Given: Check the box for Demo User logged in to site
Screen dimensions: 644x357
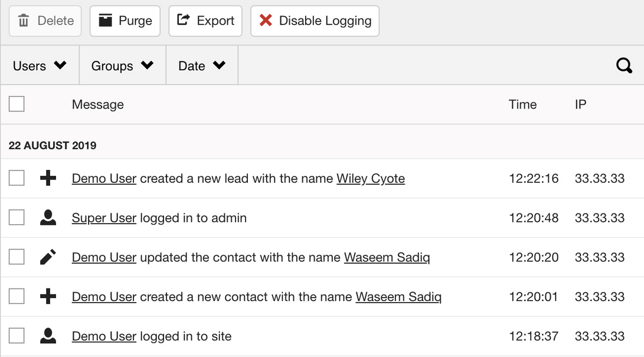Looking at the screenshot, I should [17, 336].
